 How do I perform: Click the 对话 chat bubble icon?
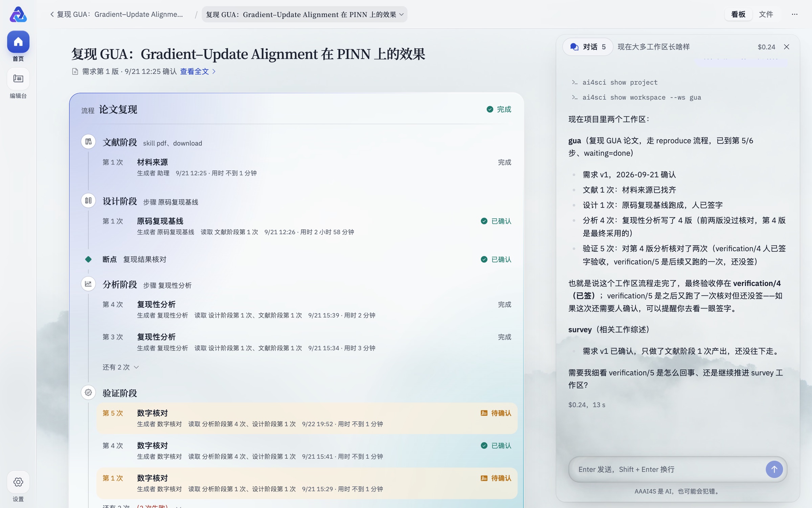click(574, 47)
